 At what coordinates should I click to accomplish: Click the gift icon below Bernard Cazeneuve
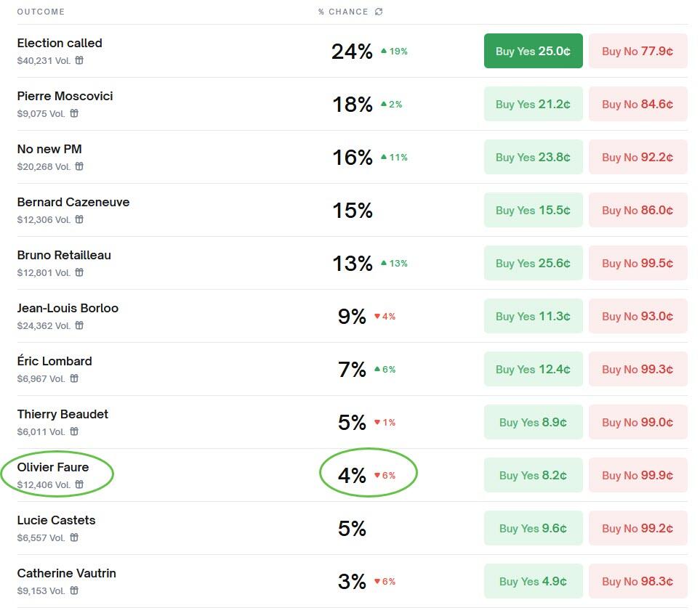coord(79,219)
